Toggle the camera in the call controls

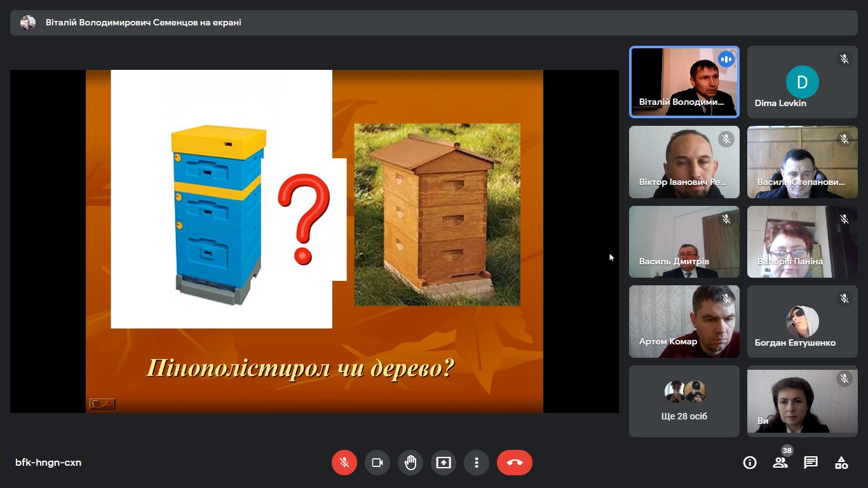(377, 463)
